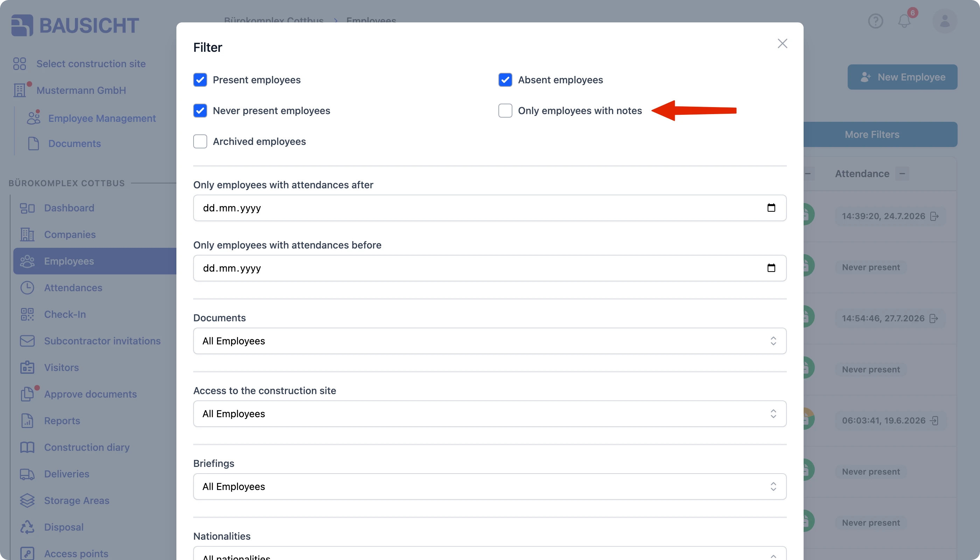Image resolution: width=980 pixels, height=560 pixels.
Task: Click the Employees group icon
Action: pyautogui.click(x=27, y=261)
